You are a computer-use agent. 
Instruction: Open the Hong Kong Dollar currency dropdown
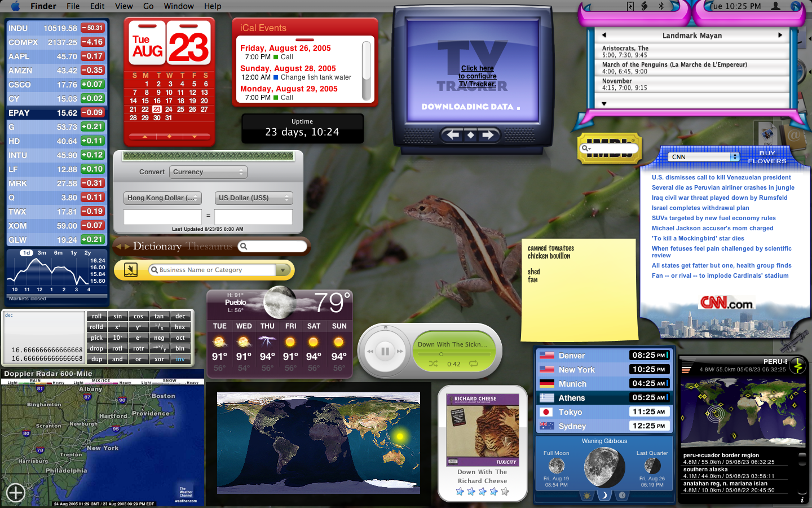[162, 198]
